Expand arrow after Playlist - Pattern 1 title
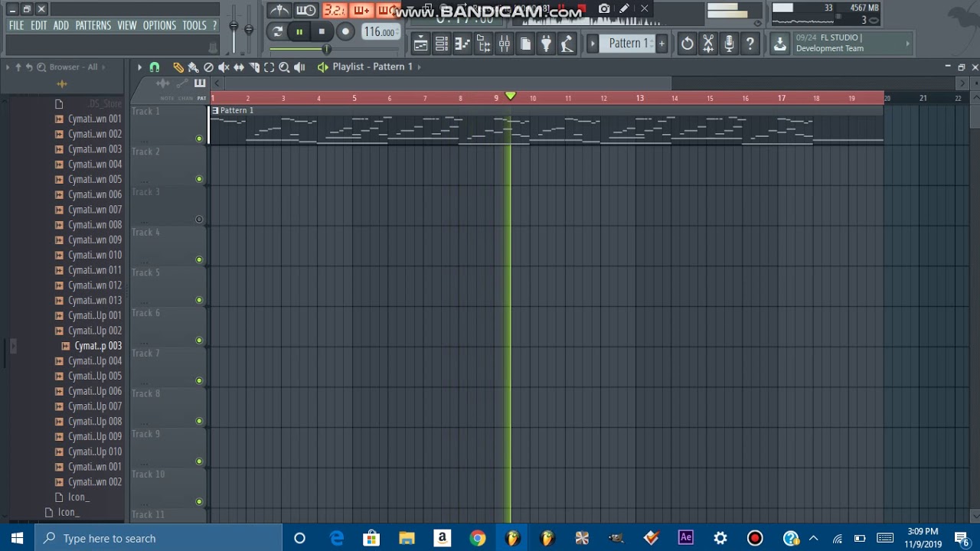Image resolution: width=980 pixels, height=551 pixels. coord(420,67)
